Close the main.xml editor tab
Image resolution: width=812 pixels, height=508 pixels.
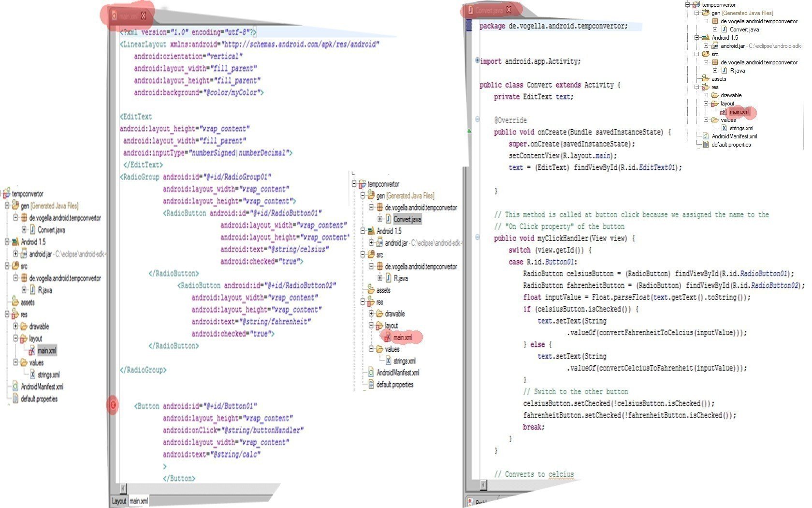(x=144, y=16)
